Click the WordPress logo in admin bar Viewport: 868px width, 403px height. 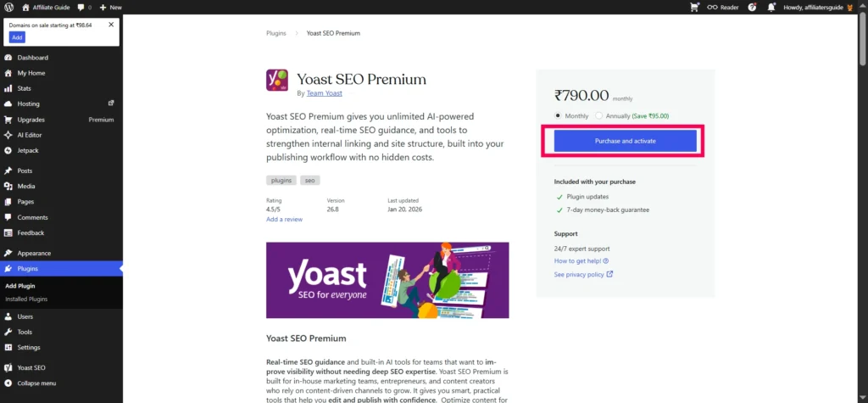[x=8, y=7]
